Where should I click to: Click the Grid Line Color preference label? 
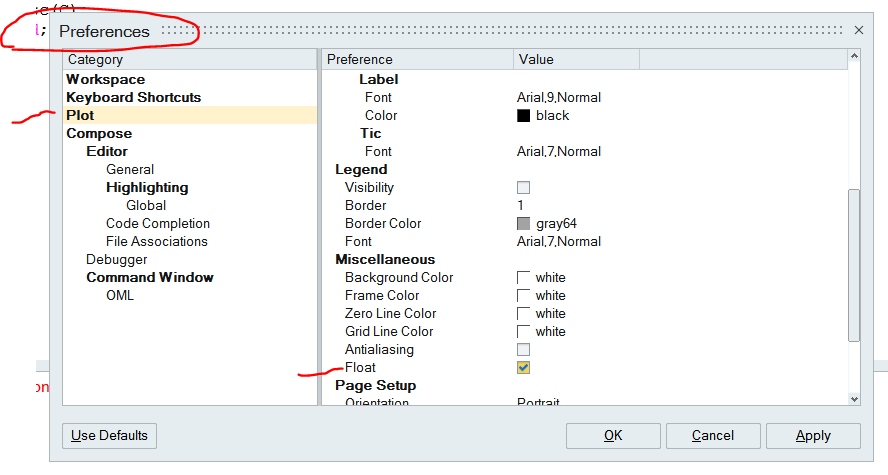[x=389, y=332]
